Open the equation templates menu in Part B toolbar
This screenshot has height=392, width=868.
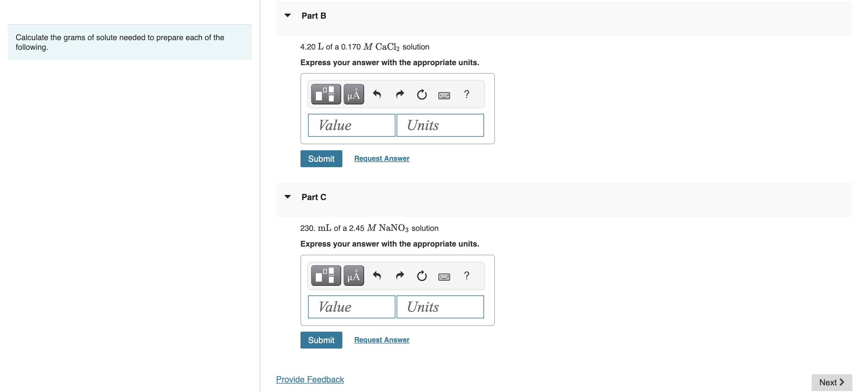click(x=325, y=94)
